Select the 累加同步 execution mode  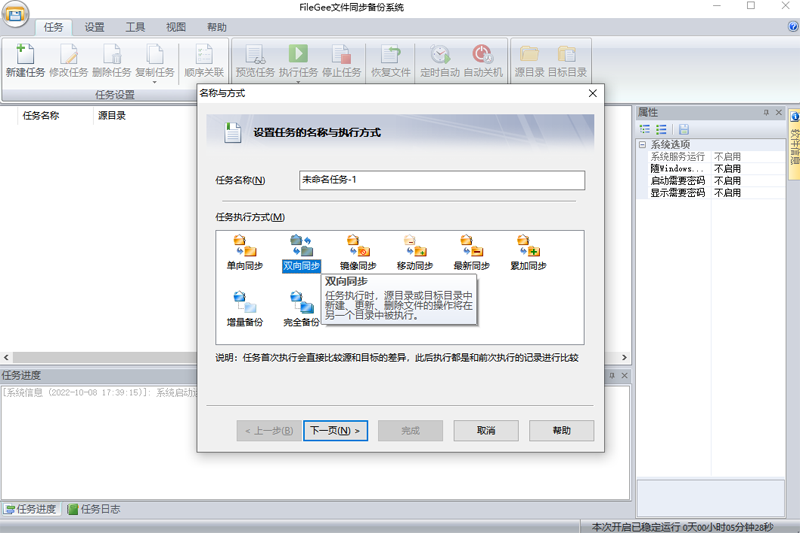(x=528, y=252)
